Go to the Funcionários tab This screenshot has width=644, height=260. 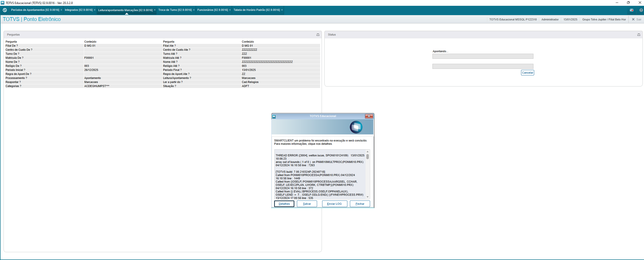point(213,10)
